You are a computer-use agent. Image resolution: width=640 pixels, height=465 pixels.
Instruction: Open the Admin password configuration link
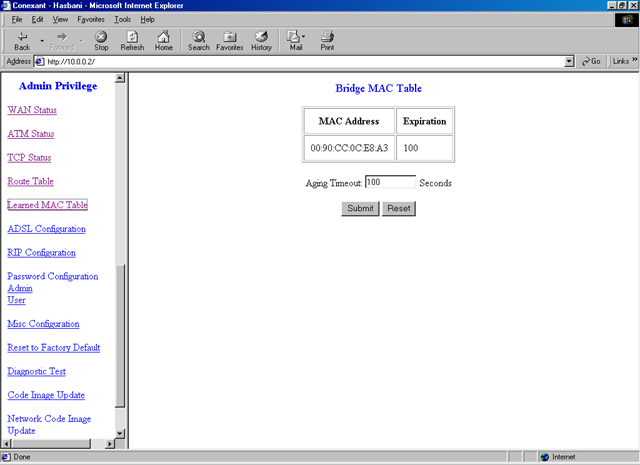(x=20, y=288)
